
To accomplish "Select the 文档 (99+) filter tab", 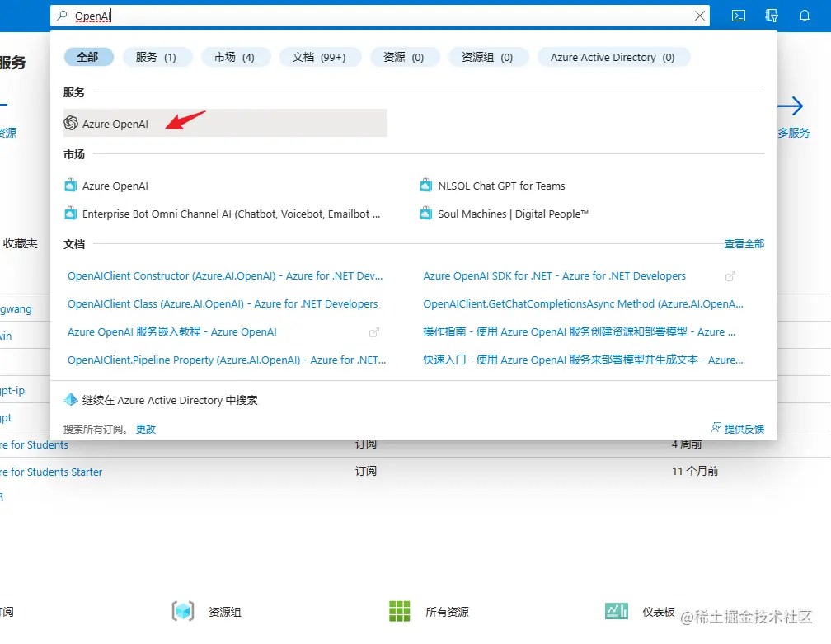I will [320, 57].
